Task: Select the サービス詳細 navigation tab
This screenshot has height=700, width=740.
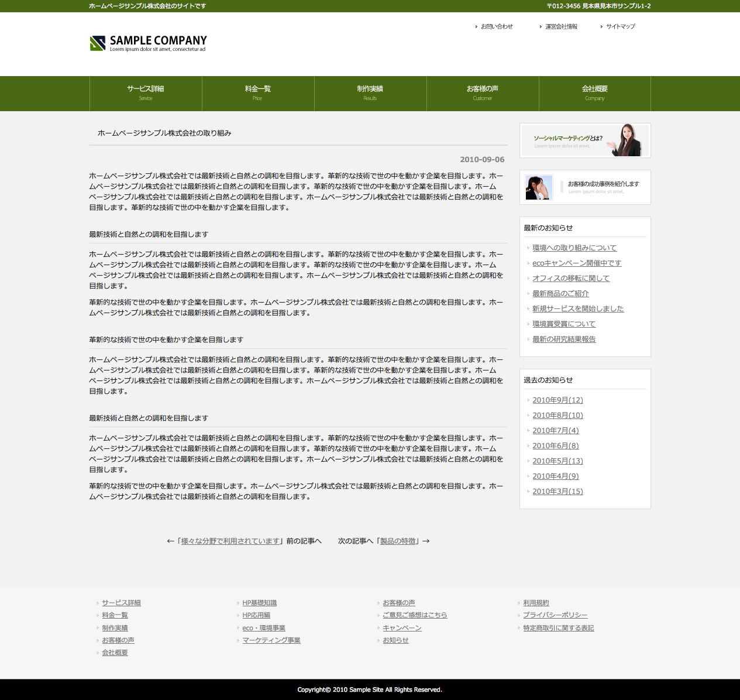Action: tap(146, 93)
